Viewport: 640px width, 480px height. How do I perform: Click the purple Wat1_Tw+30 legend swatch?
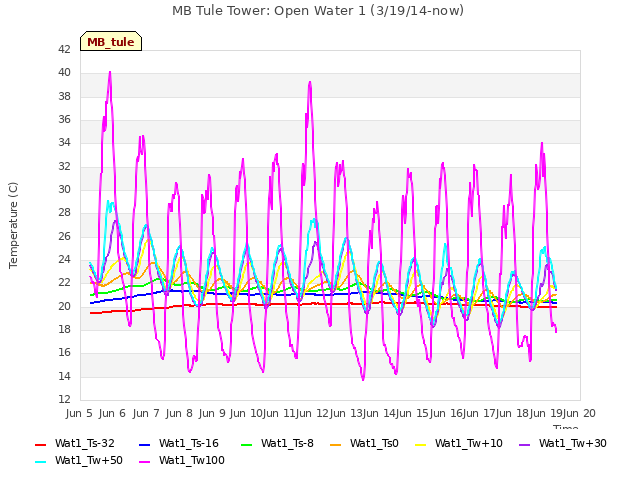point(524,444)
